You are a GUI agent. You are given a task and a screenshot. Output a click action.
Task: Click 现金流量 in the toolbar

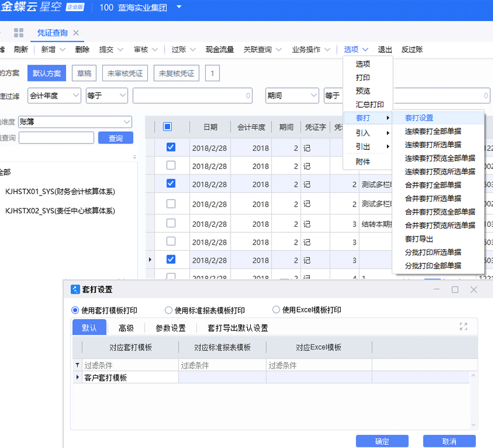pos(219,49)
